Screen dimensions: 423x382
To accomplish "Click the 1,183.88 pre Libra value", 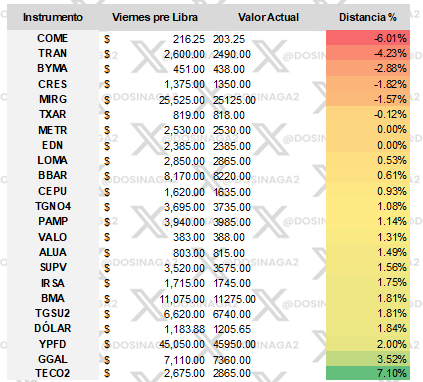I will point(184,329).
